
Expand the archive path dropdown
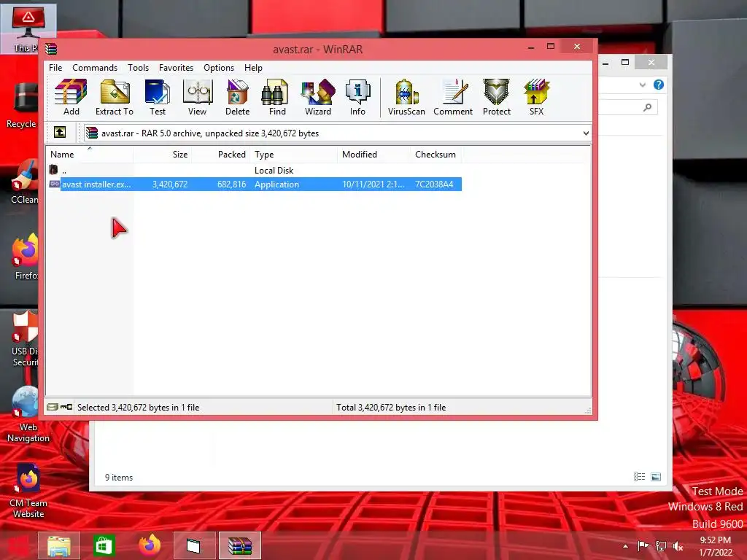586,133
